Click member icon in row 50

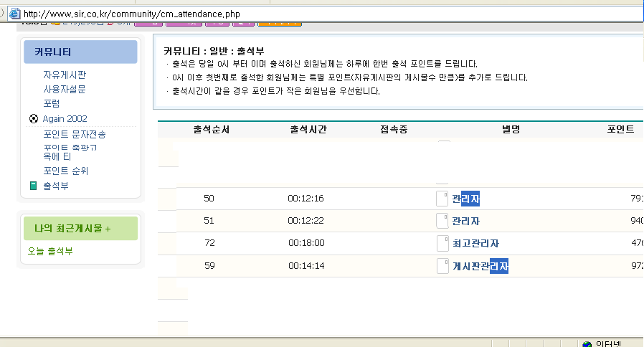click(442, 199)
